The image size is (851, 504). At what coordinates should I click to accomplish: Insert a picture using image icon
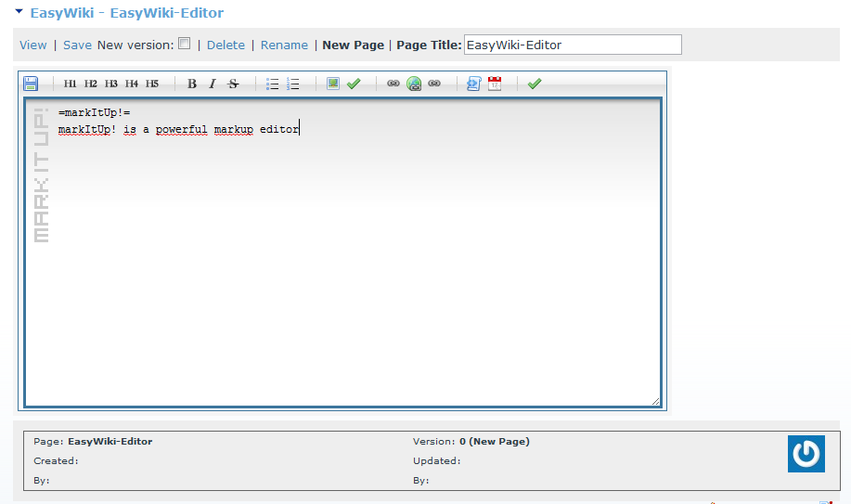point(333,84)
